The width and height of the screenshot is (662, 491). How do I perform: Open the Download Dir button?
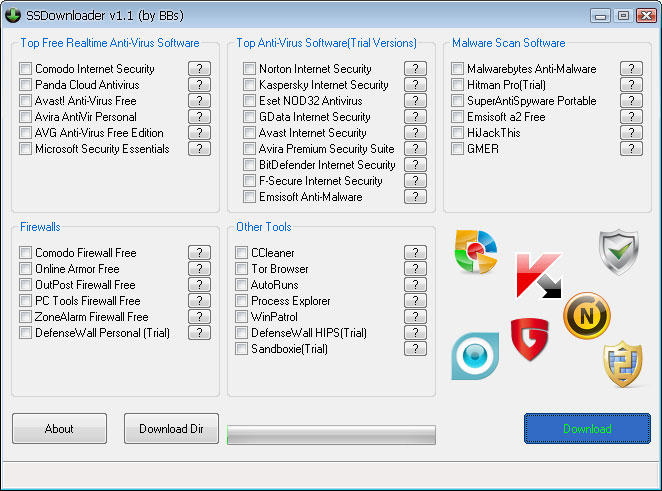coord(171,429)
